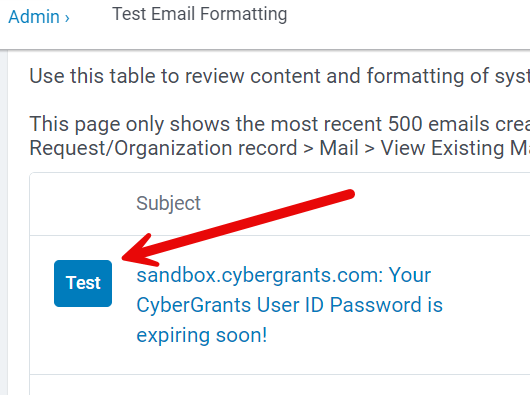Click the word 'Your' in the email subject
The height and width of the screenshot is (395, 530).
tap(410, 275)
